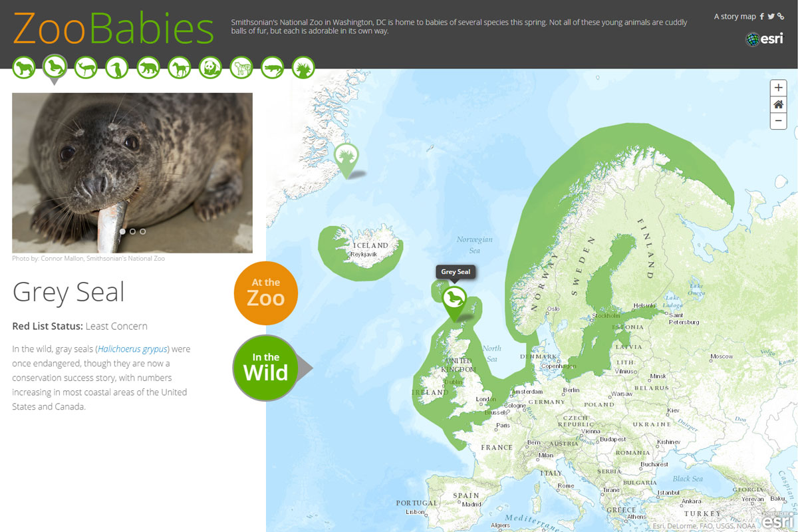Reset map to home extent
798x532 pixels.
point(778,104)
